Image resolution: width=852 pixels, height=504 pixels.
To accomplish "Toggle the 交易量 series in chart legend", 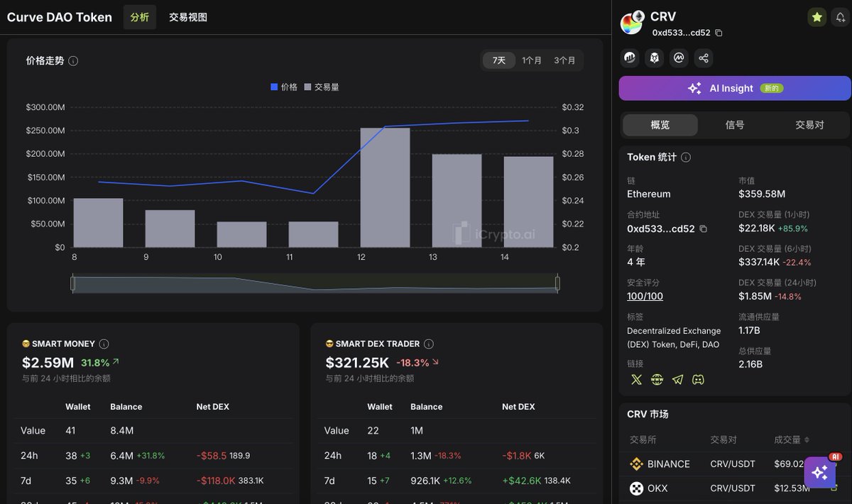I will click(x=322, y=87).
